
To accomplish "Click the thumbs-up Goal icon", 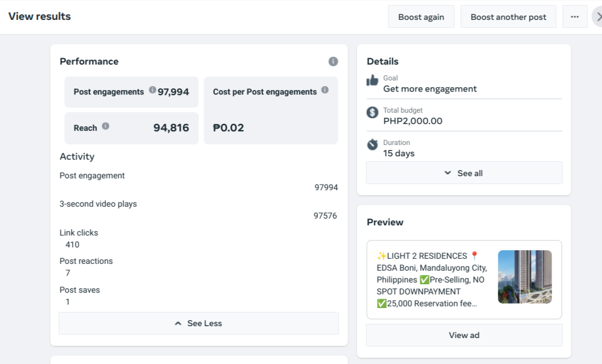I will tap(372, 80).
